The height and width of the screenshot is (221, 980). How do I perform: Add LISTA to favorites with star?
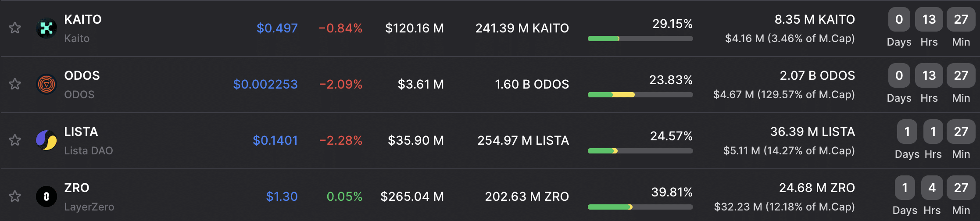(x=15, y=140)
